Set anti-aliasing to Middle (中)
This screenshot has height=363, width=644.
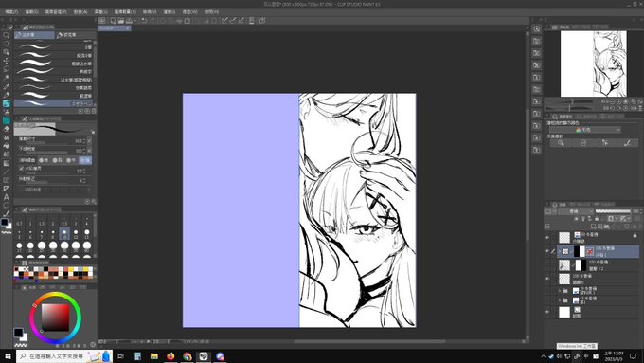(x=71, y=160)
